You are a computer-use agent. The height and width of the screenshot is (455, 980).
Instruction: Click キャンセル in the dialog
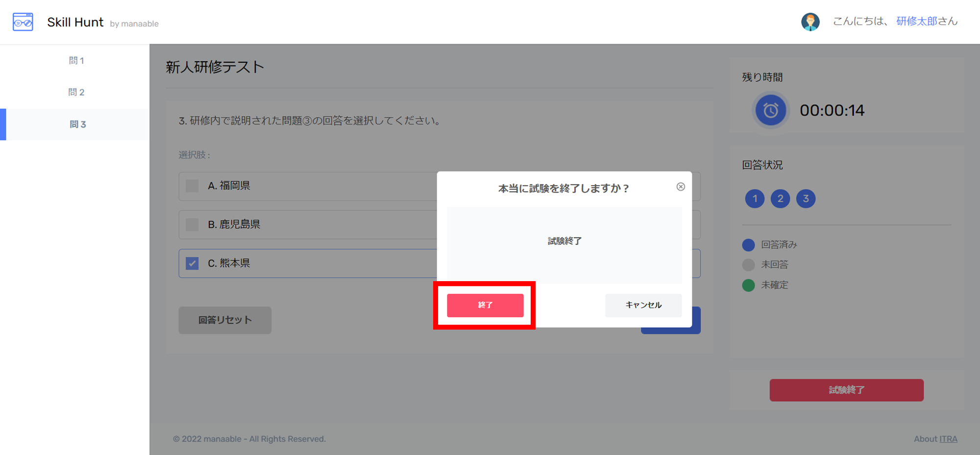click(643, 305)
